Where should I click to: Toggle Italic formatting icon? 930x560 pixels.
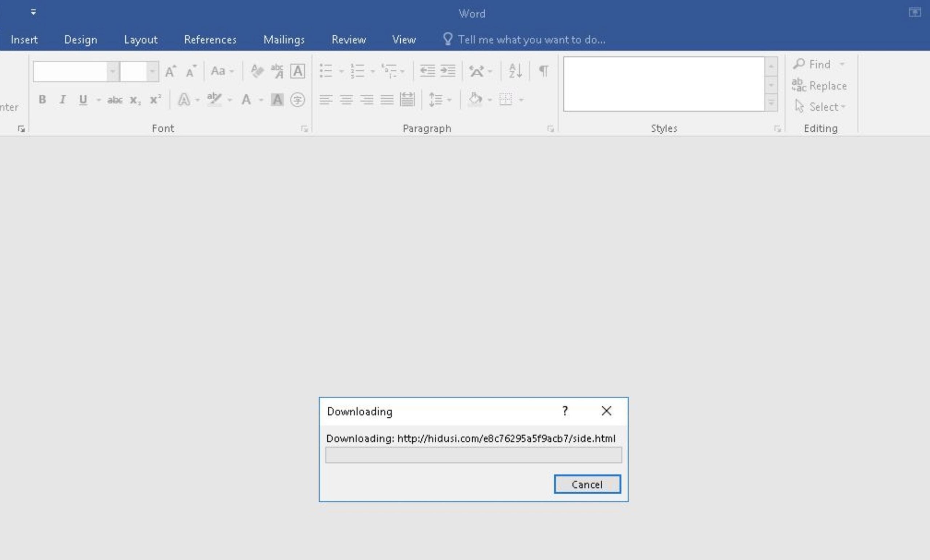pos(62,99)
